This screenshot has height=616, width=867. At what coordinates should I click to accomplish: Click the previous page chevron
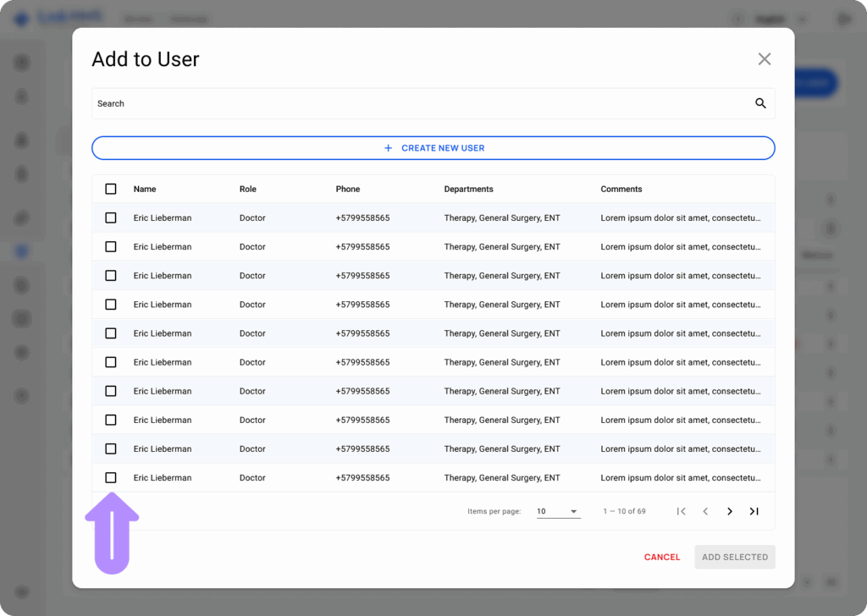(x=705, y=511)
